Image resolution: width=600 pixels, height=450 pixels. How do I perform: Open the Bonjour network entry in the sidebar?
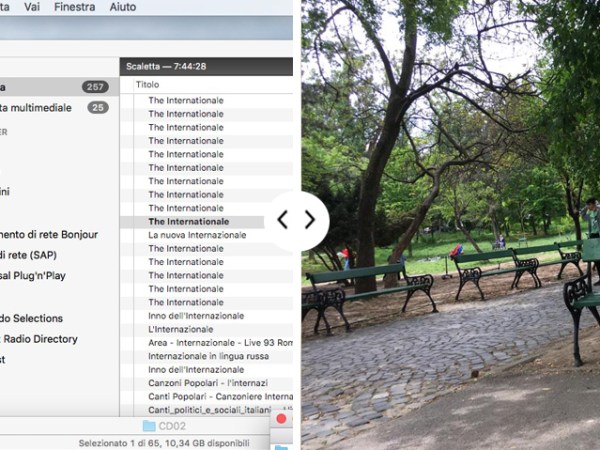[x=50, y=234]
